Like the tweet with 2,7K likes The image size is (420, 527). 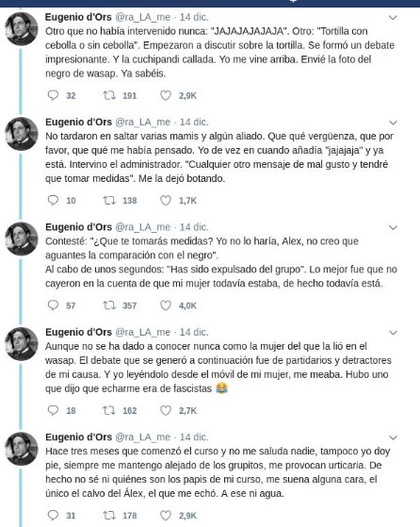tap(165, 410)
